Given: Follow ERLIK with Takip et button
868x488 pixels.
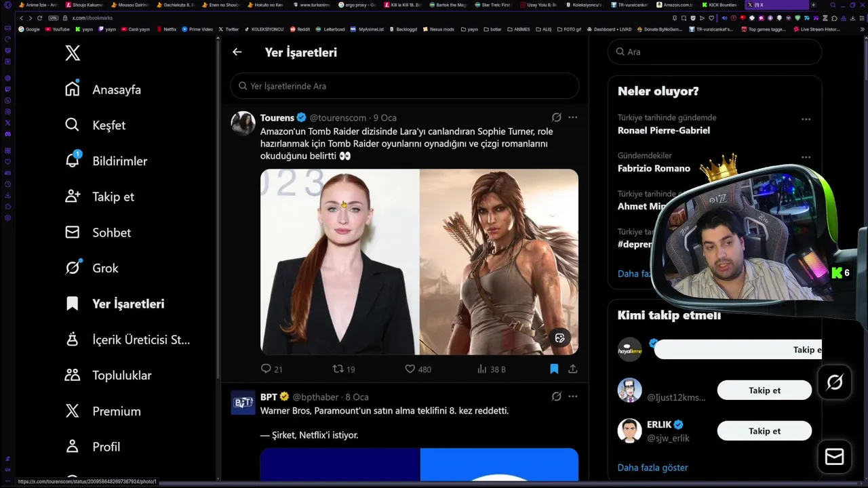Looking at the screenshot, I should coord(764,431).
